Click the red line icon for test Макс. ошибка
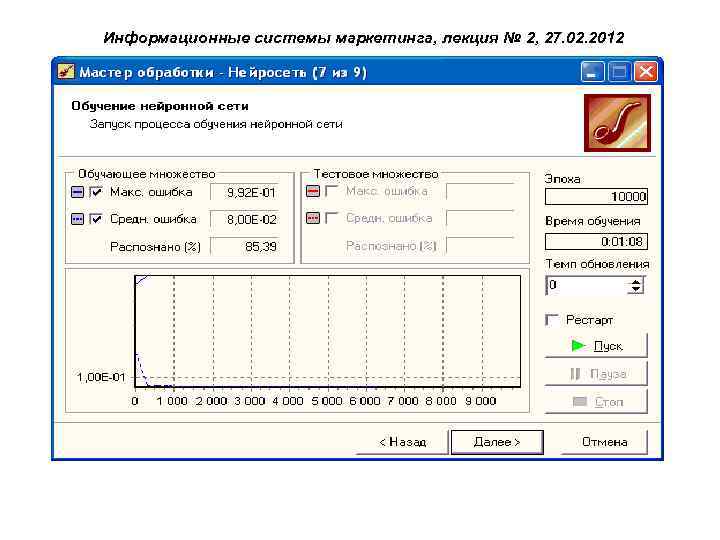This screenshot has width=720, height=540. (313, 191)
